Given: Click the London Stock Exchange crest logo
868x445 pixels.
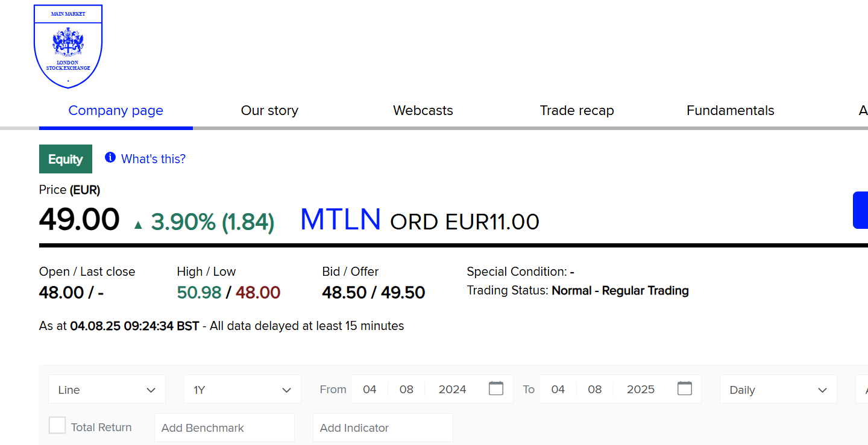Looking at the screenshot, I should pos(68,46).
